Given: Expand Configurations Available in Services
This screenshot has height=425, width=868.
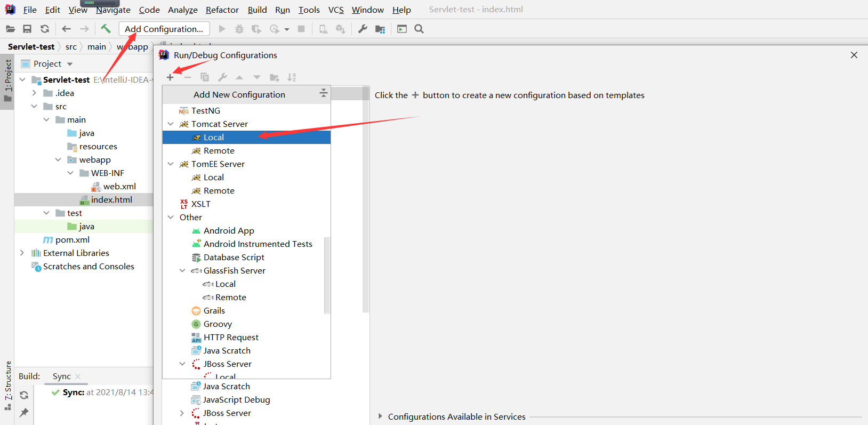Looking at the screenshot, I should 380,416.
